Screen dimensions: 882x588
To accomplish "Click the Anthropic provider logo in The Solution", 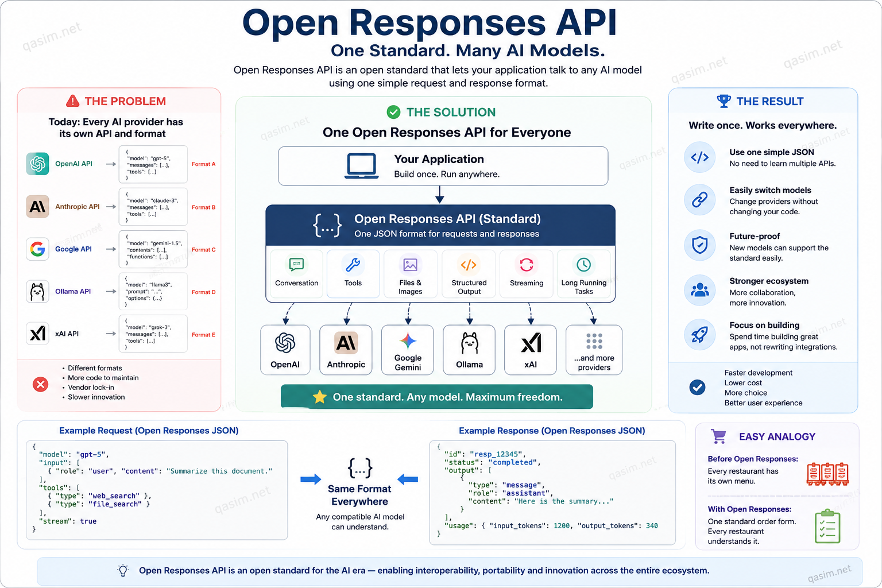I will point(346,343).
